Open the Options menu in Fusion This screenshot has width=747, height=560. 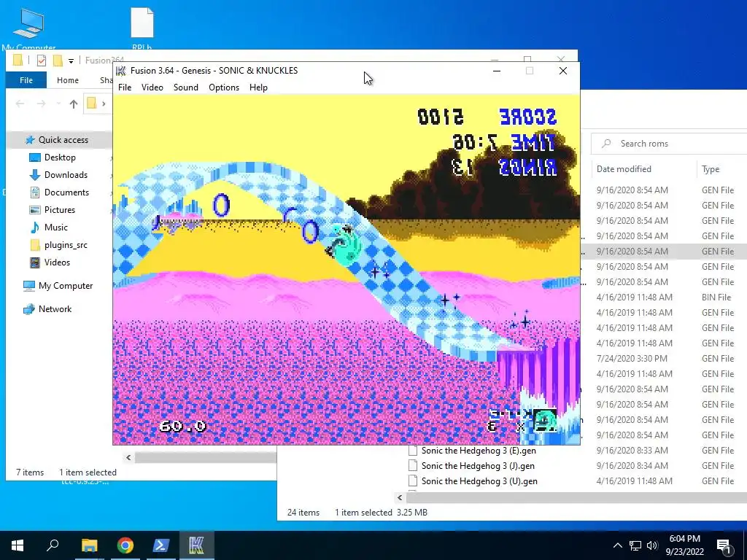tap(223, 87)
